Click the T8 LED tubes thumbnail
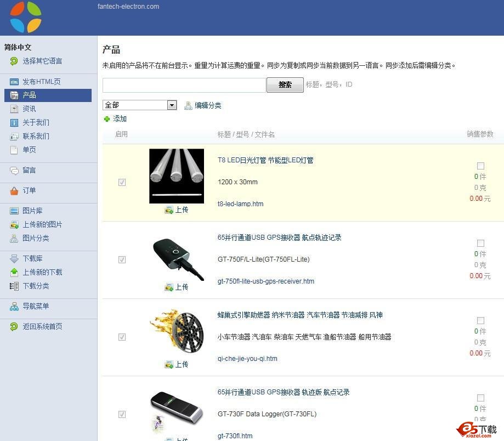Screen dimensions: 504x441 177,176
